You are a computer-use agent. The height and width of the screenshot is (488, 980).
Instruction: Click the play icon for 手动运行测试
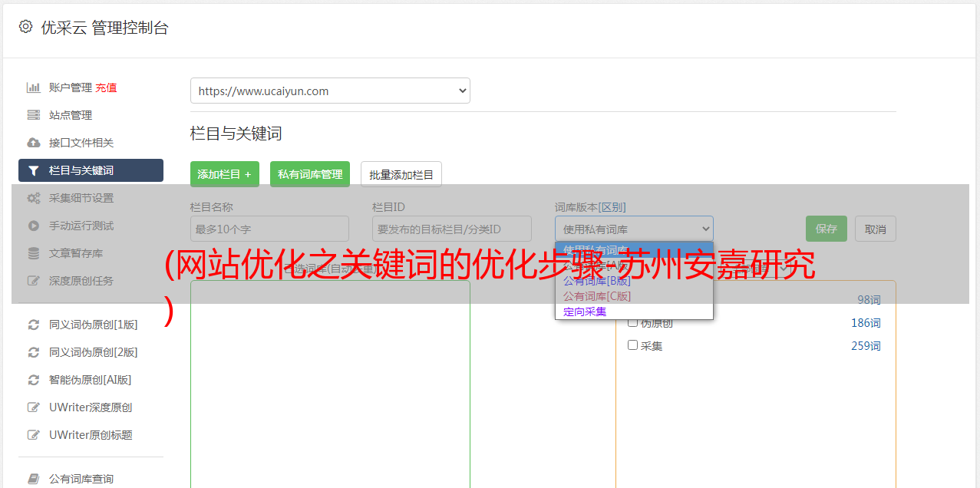[33, 226]
